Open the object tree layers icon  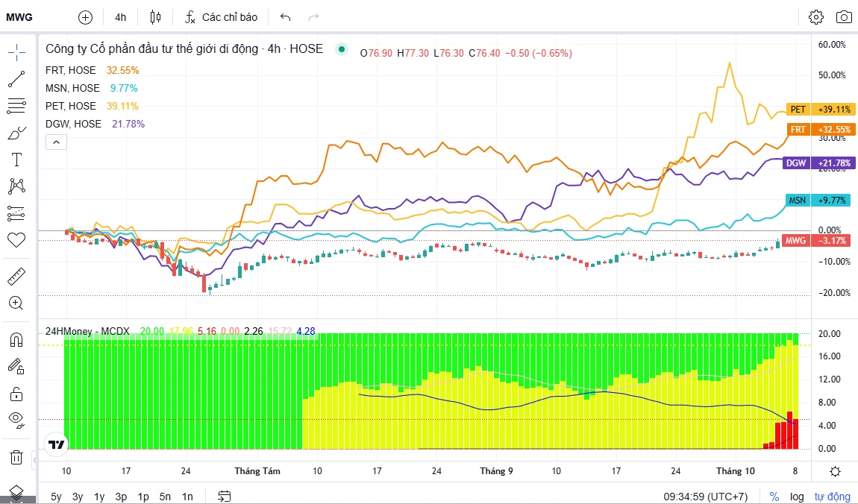point(16,492)
